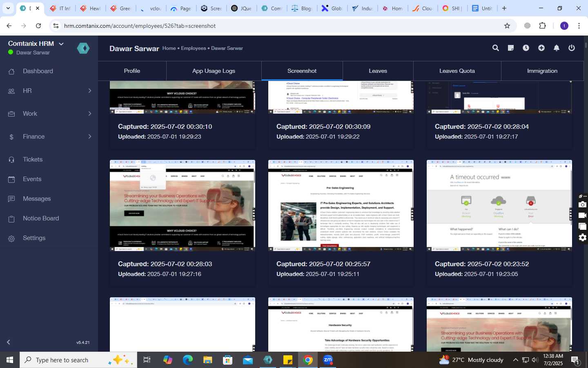588x368 pixels.
Task: Expand the HR sidebar submenu
Action: pos(90,91)
